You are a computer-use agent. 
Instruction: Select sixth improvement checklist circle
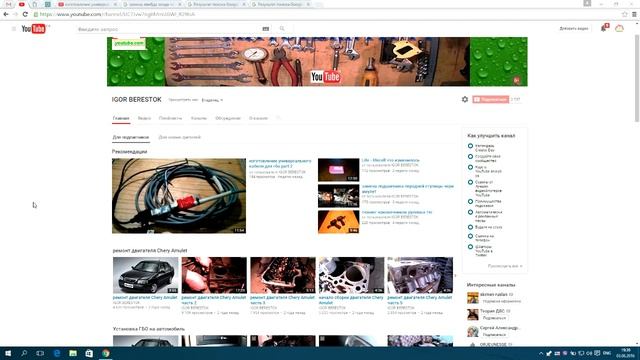point(470,212)
